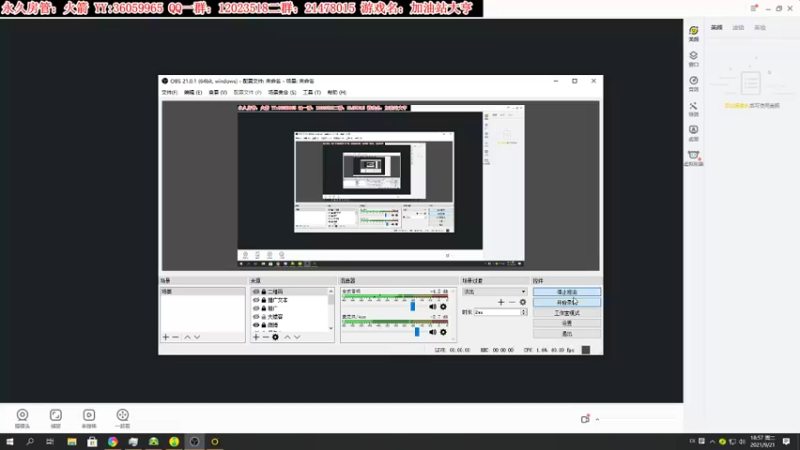Switch to the second tab (滤镜) in right panel
The width and height of the screenshot is (800, 450).
(x=738, y=28)
